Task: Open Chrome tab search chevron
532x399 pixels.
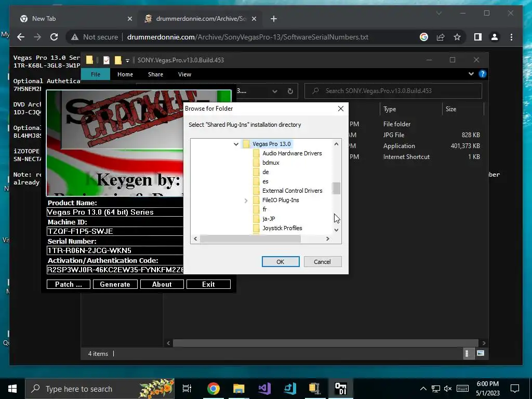Action: [x=438, y=13]
